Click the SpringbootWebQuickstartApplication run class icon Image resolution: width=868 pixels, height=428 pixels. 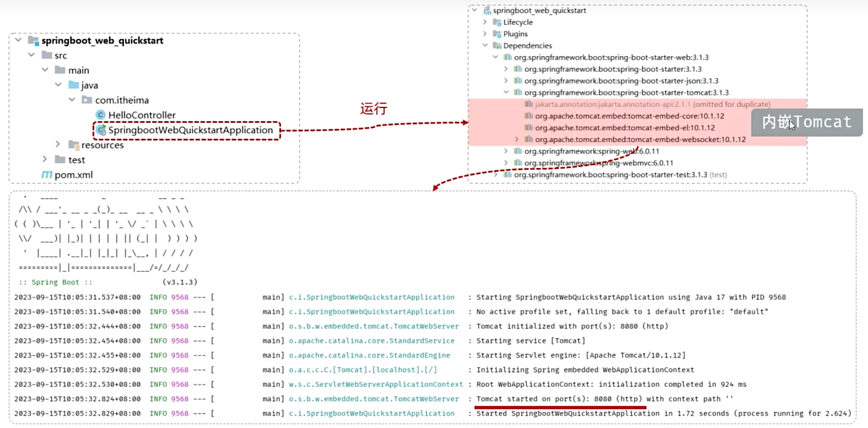tap(101, 130)
